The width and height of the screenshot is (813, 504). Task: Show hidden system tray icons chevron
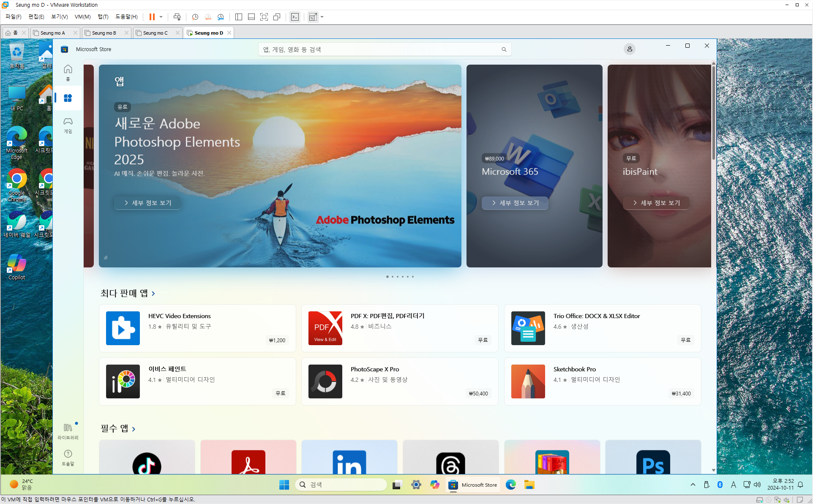tap(693, 485)
